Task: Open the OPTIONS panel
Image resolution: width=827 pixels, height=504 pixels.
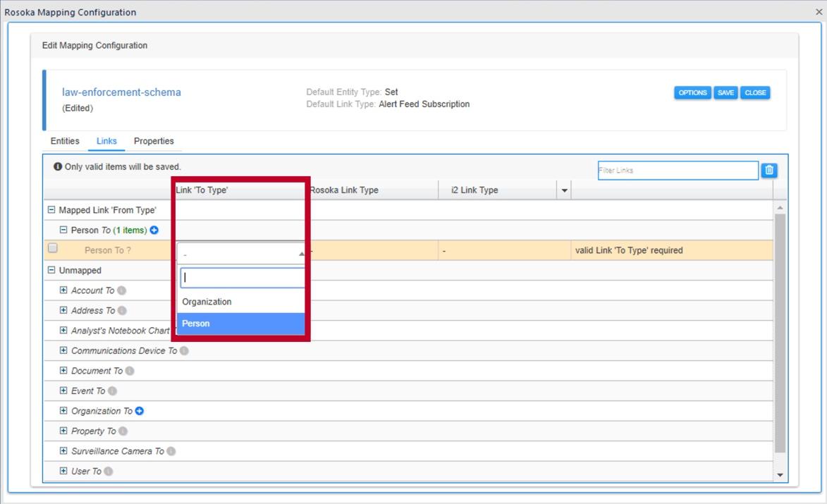Action: (x=692, y=92)
